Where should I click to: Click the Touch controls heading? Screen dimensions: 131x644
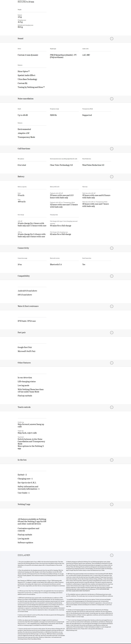[x=24, y=407]
